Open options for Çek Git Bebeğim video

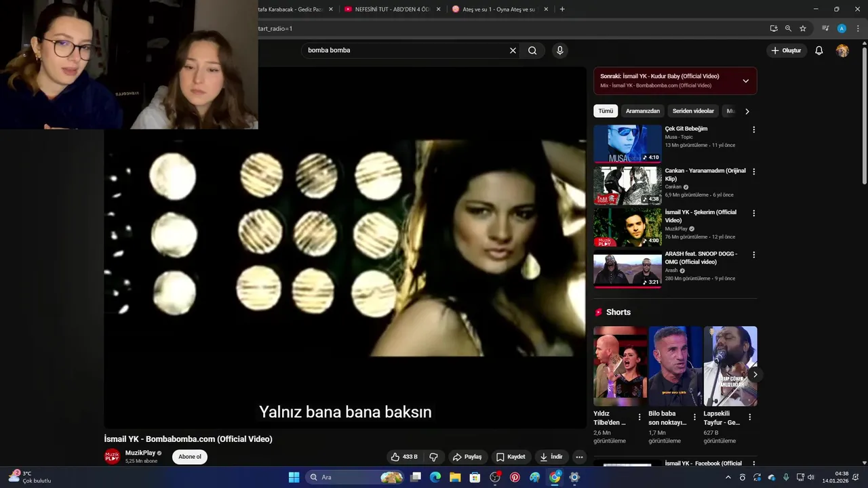tap(753, 129)
